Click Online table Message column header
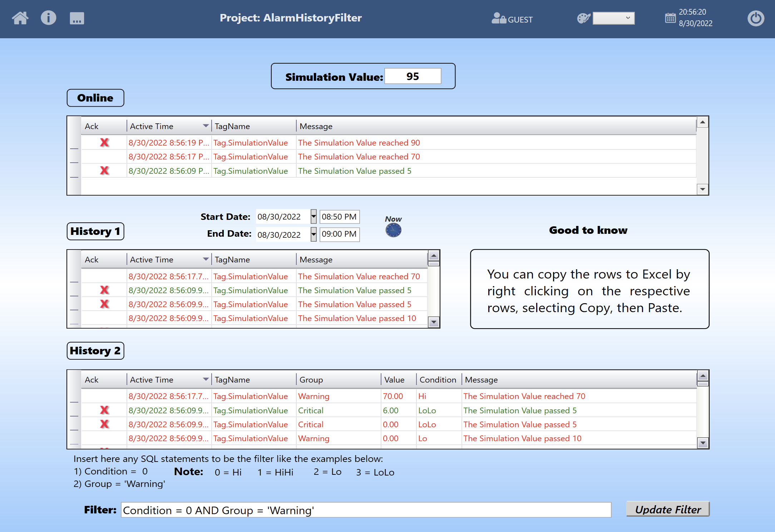 (496, 126)
